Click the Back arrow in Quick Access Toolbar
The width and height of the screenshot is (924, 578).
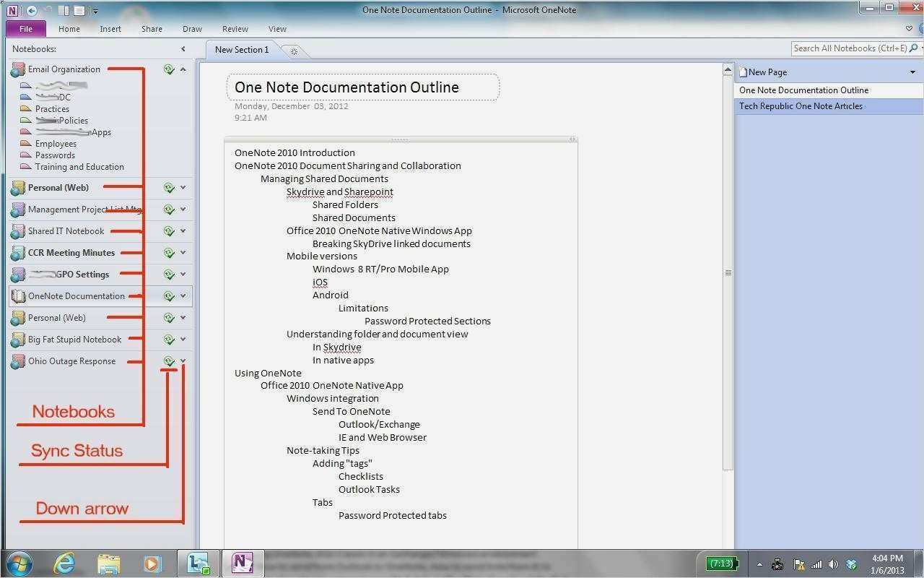point(32,11)
